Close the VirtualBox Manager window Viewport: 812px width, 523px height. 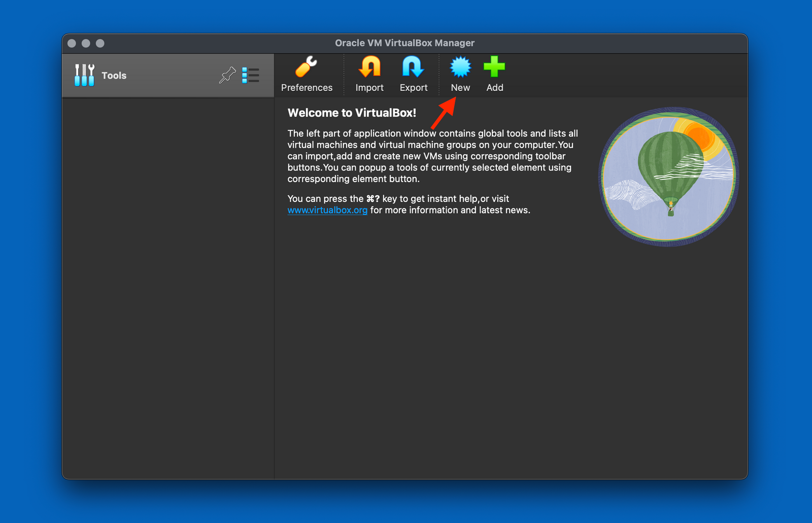pos(72,44)
